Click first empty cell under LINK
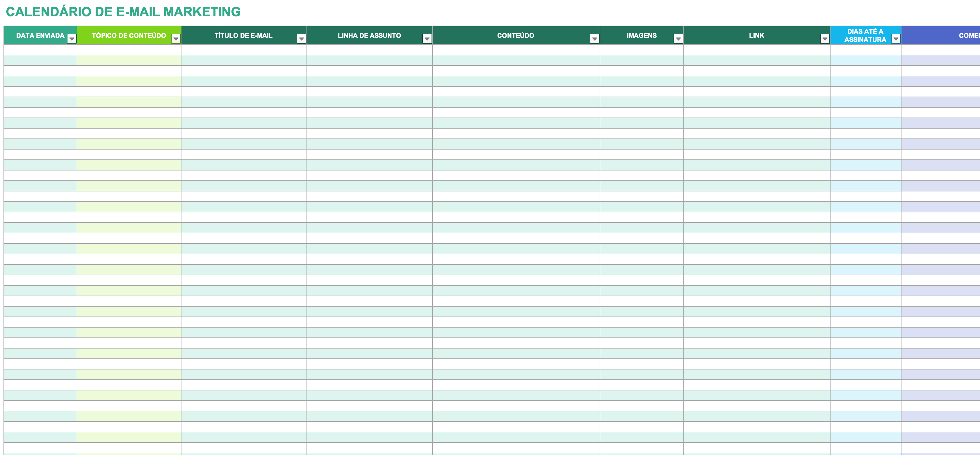This screenshot has width=980, height=455. 757,50
